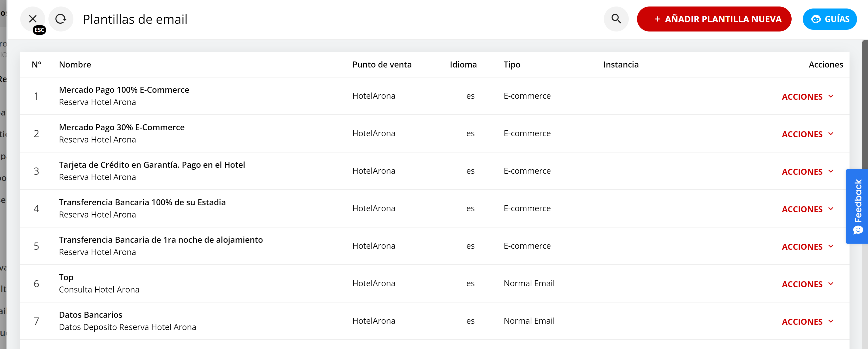Click the N° column header
868x349 pixels.
click(x=36, y=64)
